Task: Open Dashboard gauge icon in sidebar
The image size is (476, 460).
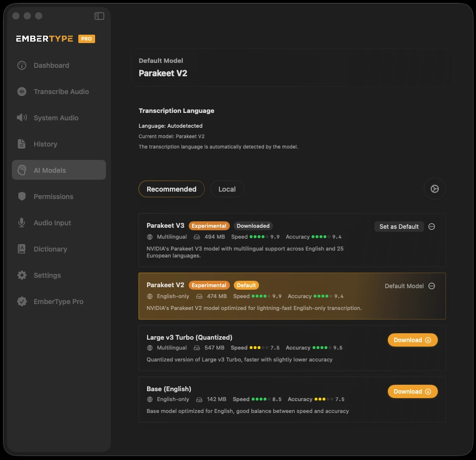Action: [x=22, y=65]
